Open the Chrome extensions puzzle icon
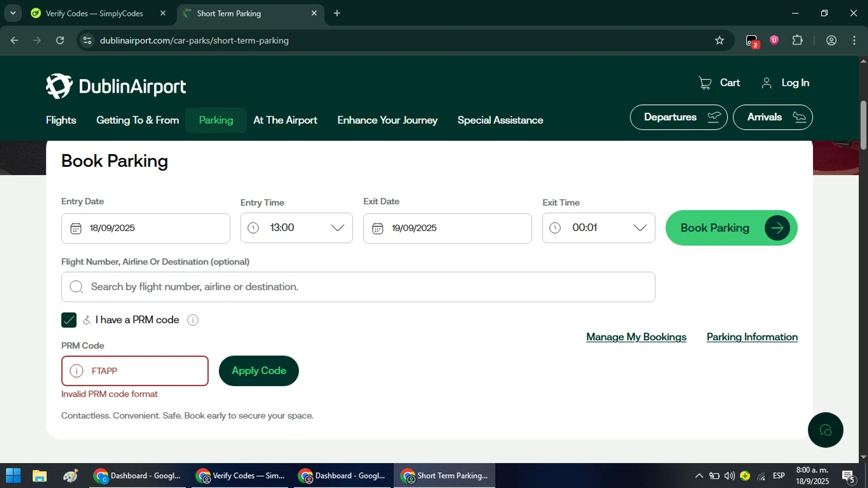868x488 pixels. (x=797, y=41)
